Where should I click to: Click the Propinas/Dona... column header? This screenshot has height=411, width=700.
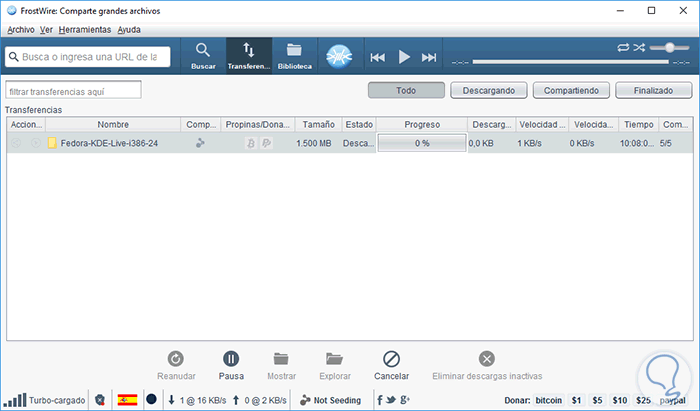click(258, 125)
